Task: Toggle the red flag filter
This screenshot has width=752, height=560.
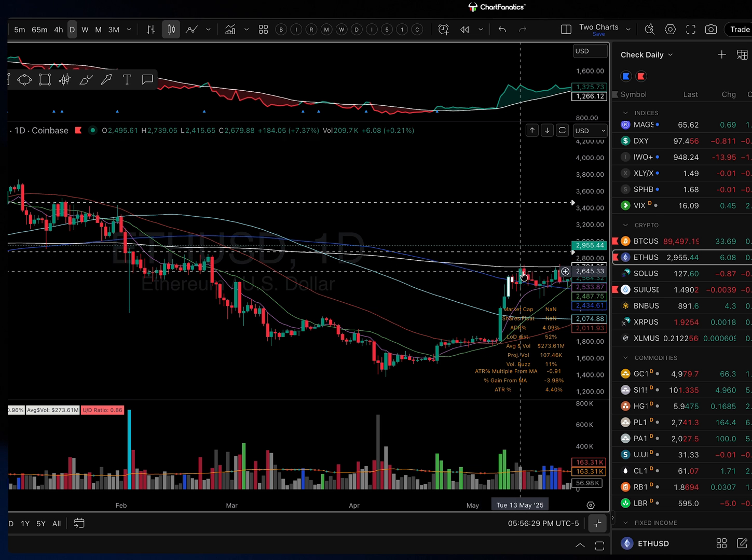Action: tap(641, 76)
